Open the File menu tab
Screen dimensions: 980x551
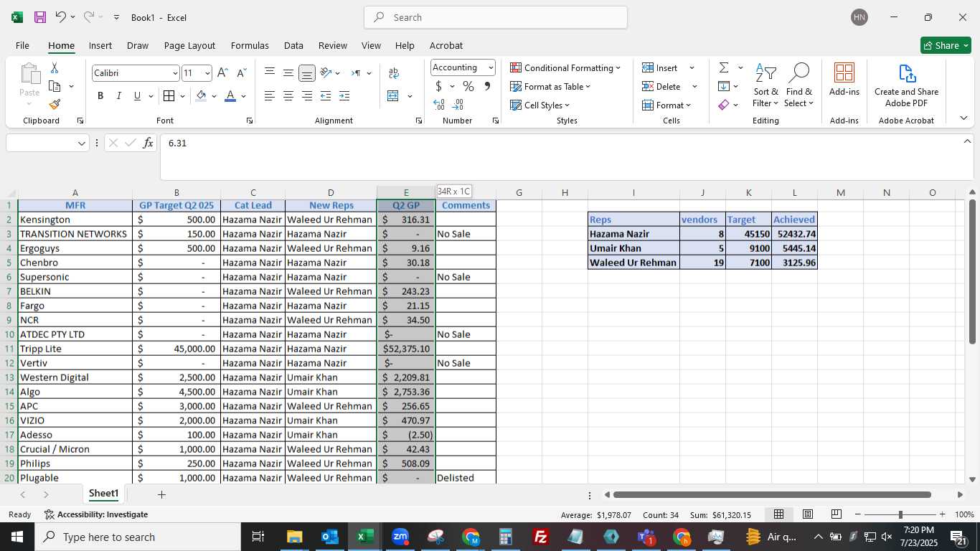click(22, 45)
